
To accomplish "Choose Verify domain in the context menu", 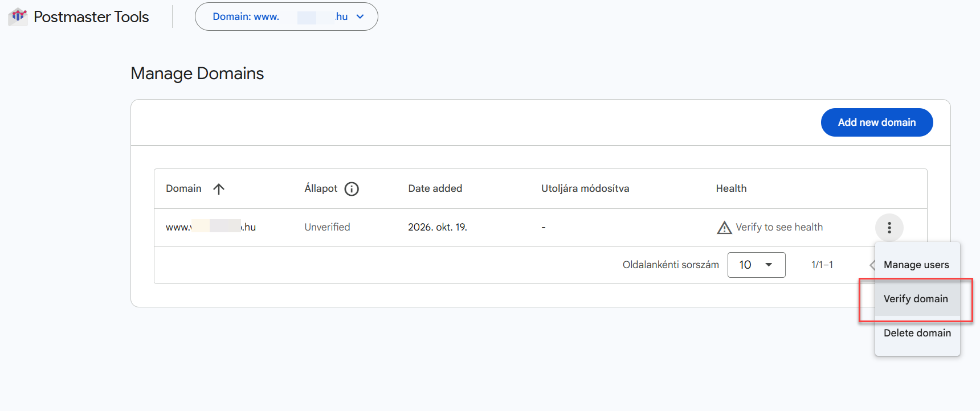I will (x=917, y=299).
